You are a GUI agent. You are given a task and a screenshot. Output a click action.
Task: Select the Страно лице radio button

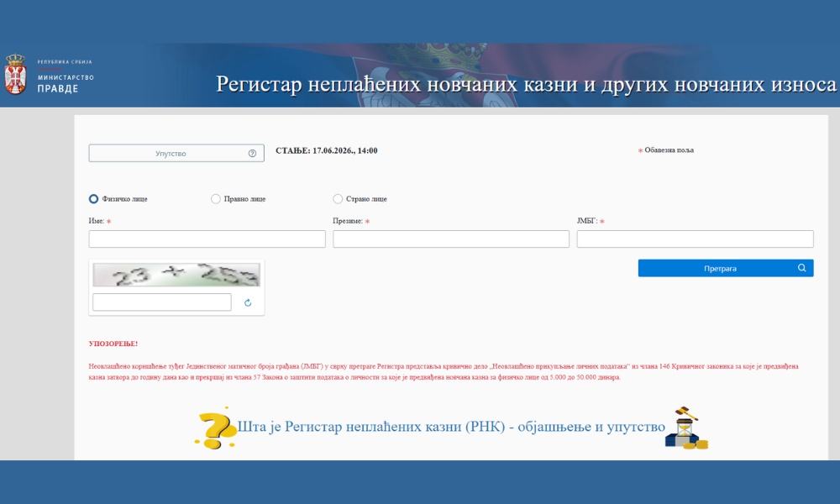pyautogui.click(x=338, y=199)
